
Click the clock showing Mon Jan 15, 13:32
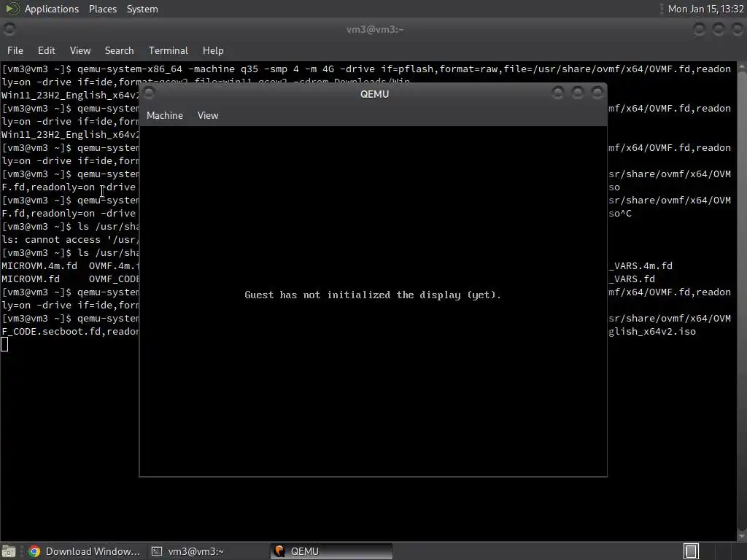(x=705, y=9)
